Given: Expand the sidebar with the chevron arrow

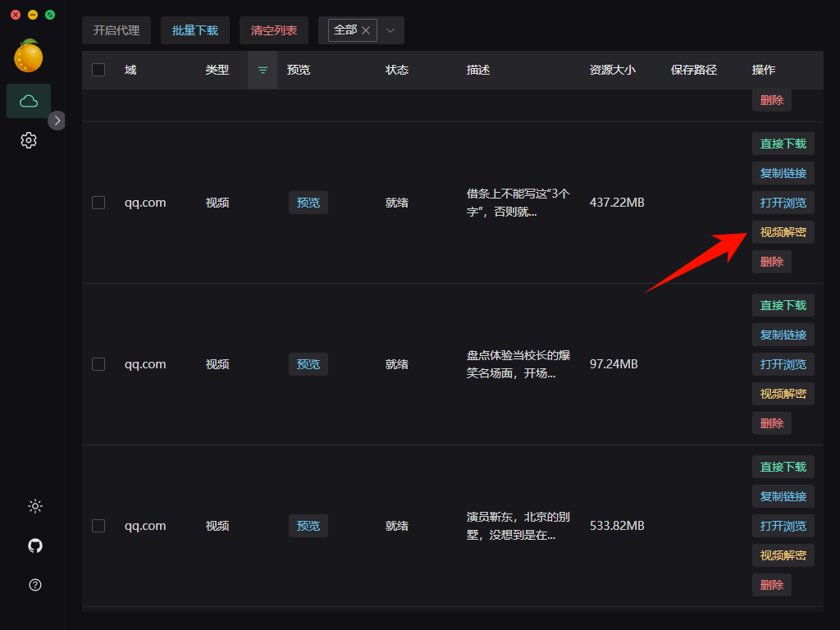Looking at the screenshot, I should 57,121.
